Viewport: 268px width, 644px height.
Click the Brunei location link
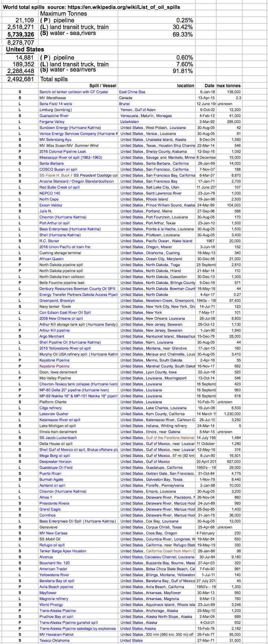point(125,104)
